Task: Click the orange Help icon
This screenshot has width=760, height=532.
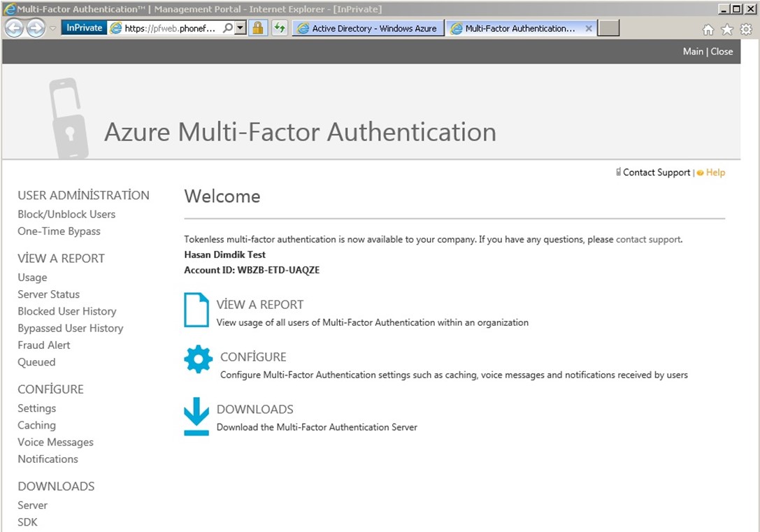Action: click(700, 173)
